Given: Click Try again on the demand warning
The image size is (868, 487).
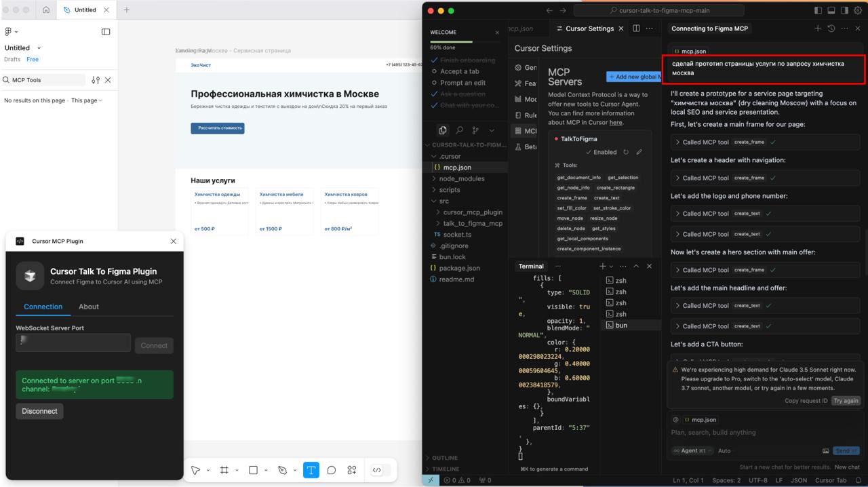Looking at the screenshot, I should click(846, 401).
